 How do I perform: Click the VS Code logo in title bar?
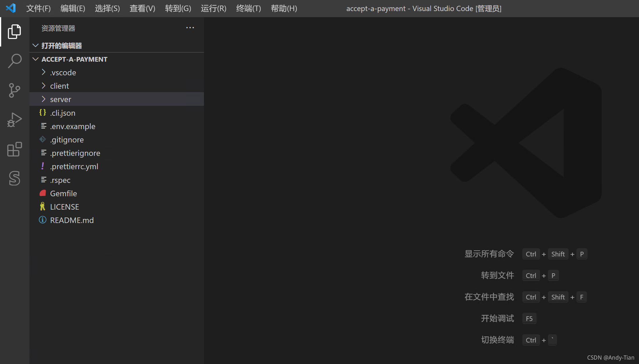click(11, 8)
